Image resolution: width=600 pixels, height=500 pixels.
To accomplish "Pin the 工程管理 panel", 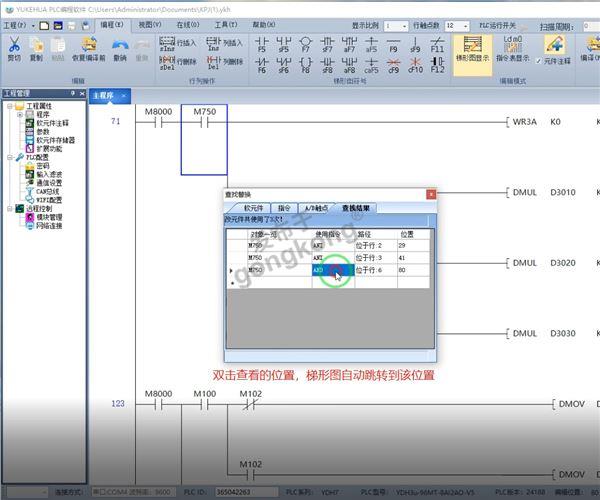I will pos(72,93).
